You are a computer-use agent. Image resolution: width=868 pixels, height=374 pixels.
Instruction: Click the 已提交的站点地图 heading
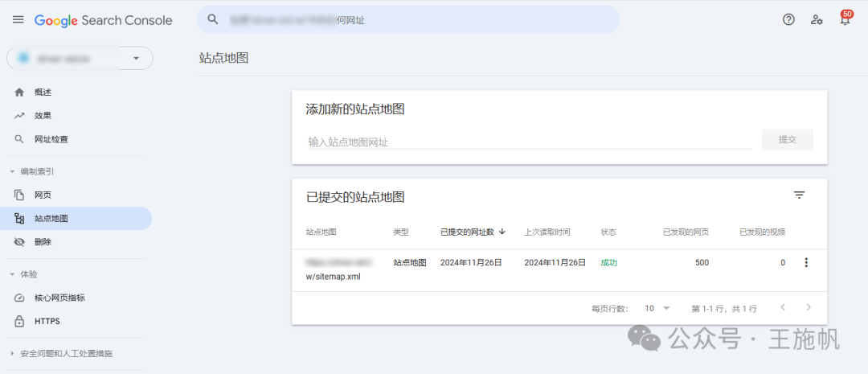pyautogui.click(x=355, y=197)
